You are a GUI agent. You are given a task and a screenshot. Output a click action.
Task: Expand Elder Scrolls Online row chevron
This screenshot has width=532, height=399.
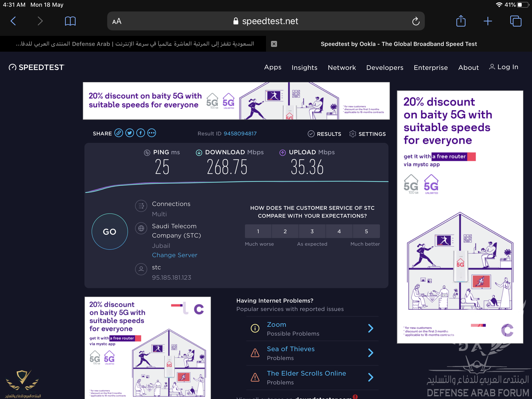tap(371, 377)
